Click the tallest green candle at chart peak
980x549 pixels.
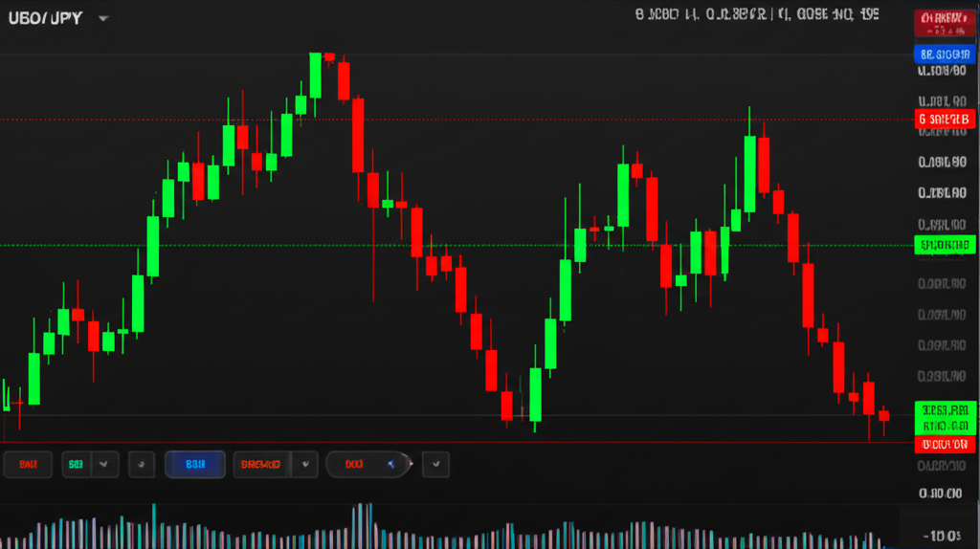tap(315, 75)
